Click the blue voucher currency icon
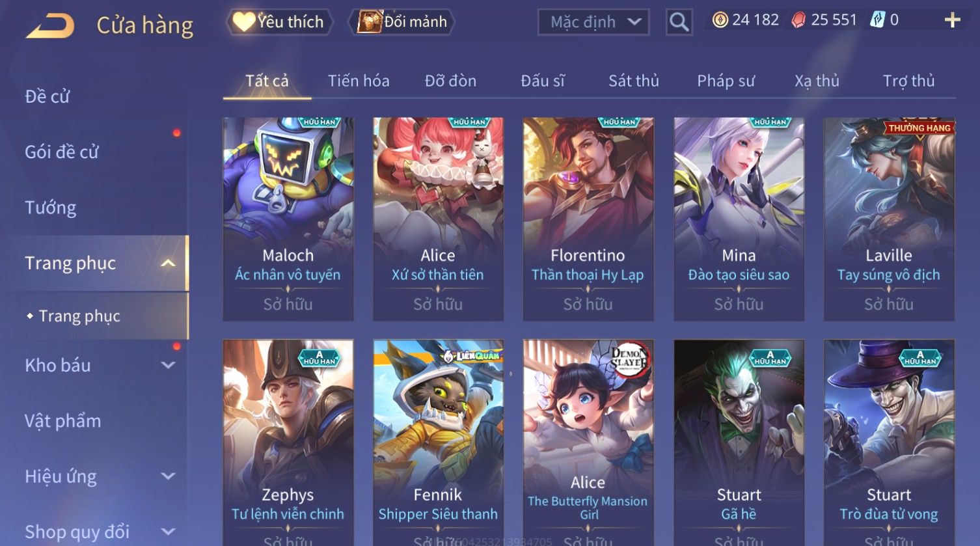980x546 pixels. pos(877,20)
